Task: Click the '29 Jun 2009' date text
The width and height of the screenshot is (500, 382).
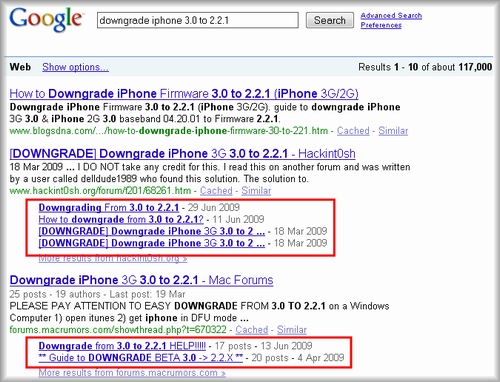Action: (214, 208)
